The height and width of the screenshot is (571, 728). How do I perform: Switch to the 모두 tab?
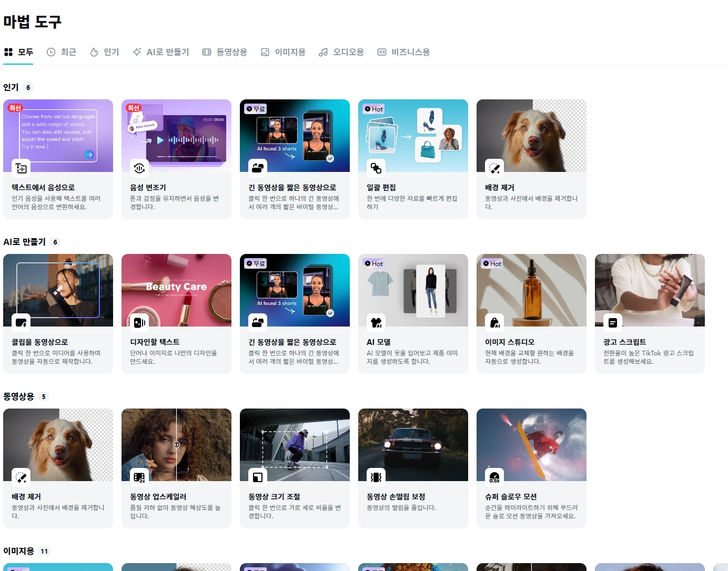point(18,52)
